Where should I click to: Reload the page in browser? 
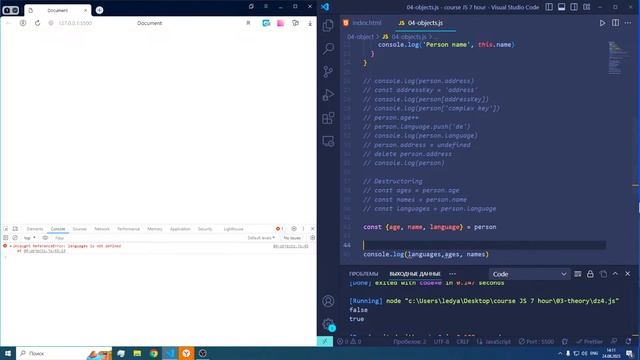click(37, 23)
